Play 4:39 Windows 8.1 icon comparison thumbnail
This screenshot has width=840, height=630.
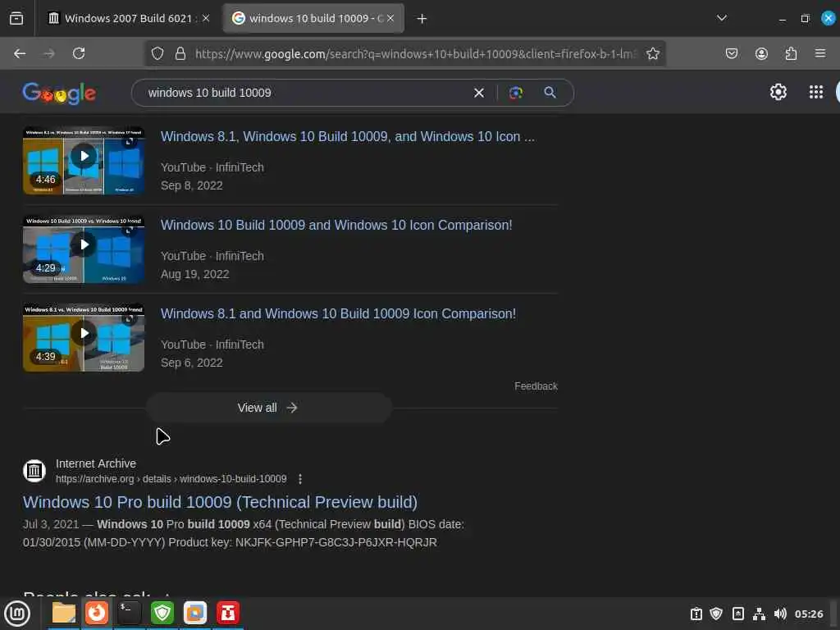click(x=84, y=337)
